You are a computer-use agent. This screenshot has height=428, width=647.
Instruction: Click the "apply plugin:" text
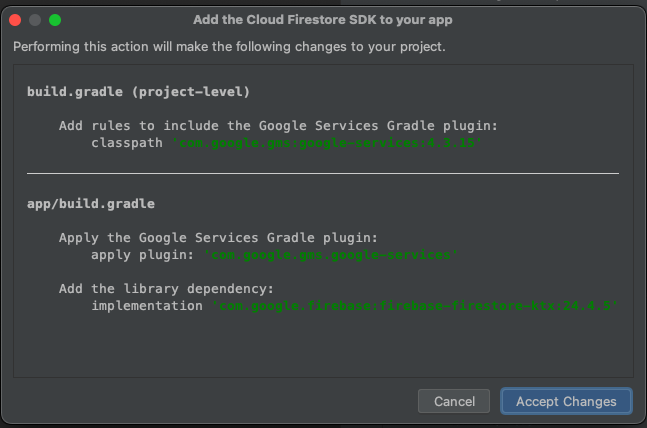[142, 255]
